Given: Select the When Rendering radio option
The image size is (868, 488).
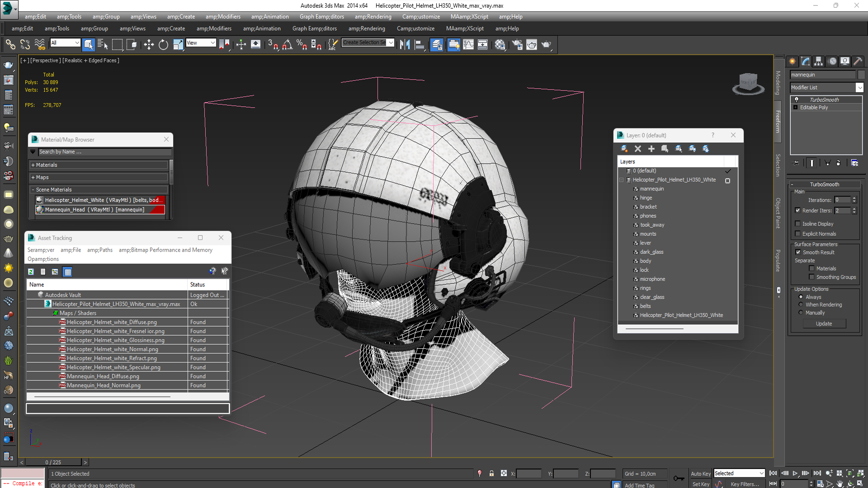Looking at the screenshot, I should [x=801, y=305].
